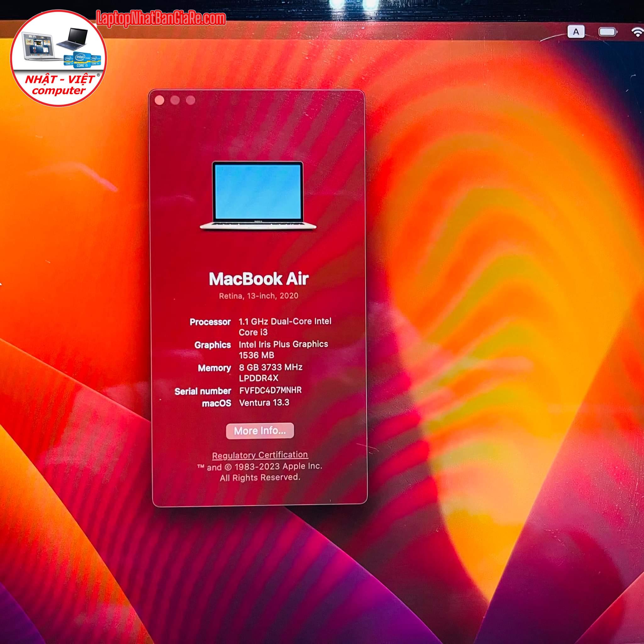Select the 8 GB 3733 MHz memory text
This screenshot has height=644, width=644.
tap(270, 367)
